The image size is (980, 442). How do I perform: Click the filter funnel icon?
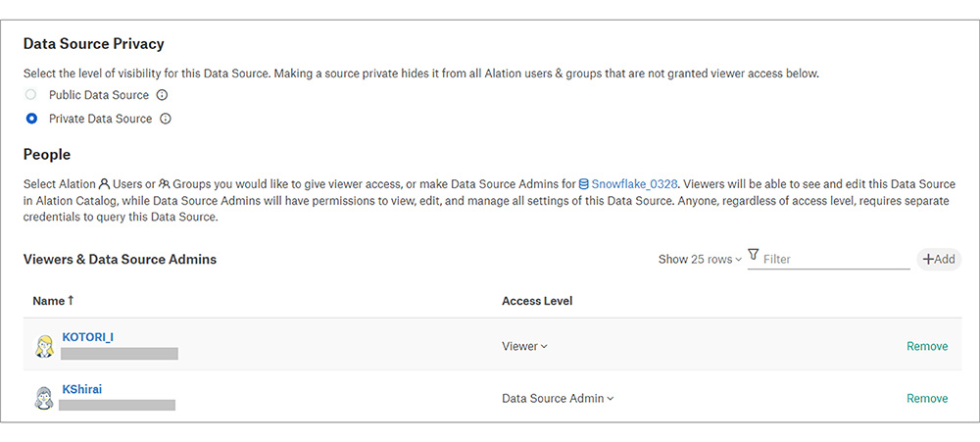pyautogui.click(x=753, y=255)
